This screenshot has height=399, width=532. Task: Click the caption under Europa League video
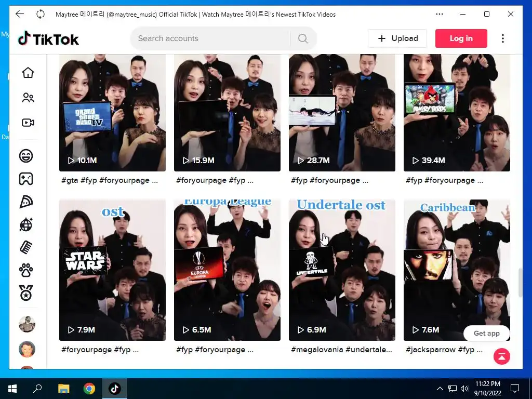[215, 350]
